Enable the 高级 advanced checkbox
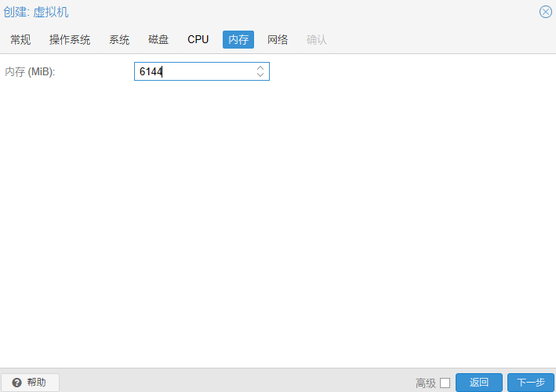This screenshot has width=556, height=392. pyautogui.click(x=445, y=383)
